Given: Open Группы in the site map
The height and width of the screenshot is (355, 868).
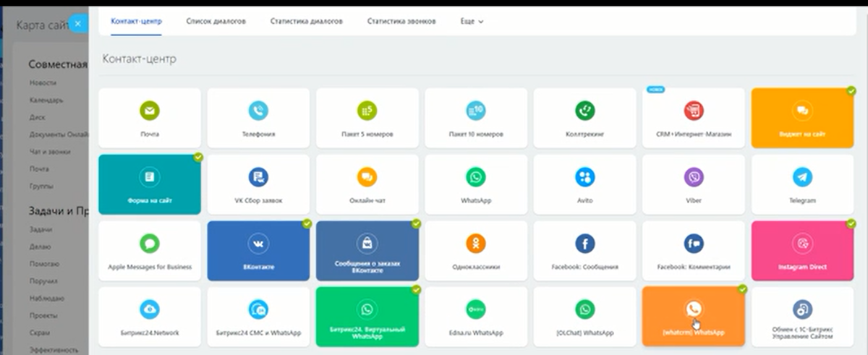Looking at the screenshot, I should [41, 186].
